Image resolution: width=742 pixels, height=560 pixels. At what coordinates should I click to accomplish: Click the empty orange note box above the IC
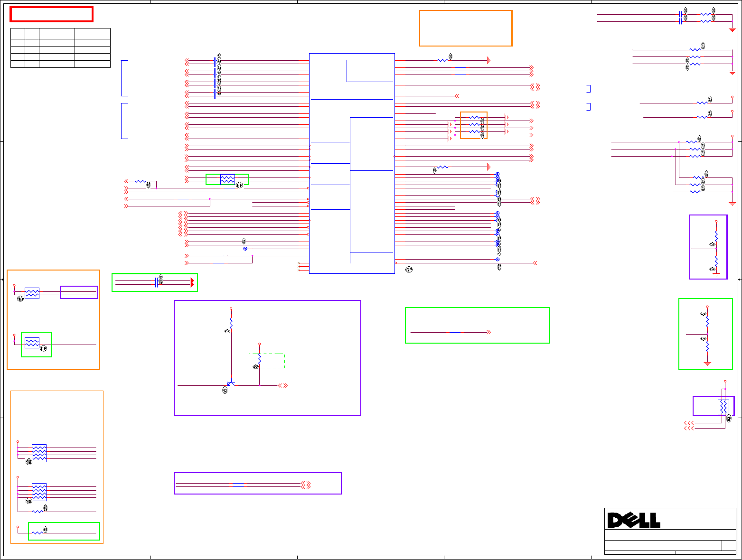[x=466, y=28]
